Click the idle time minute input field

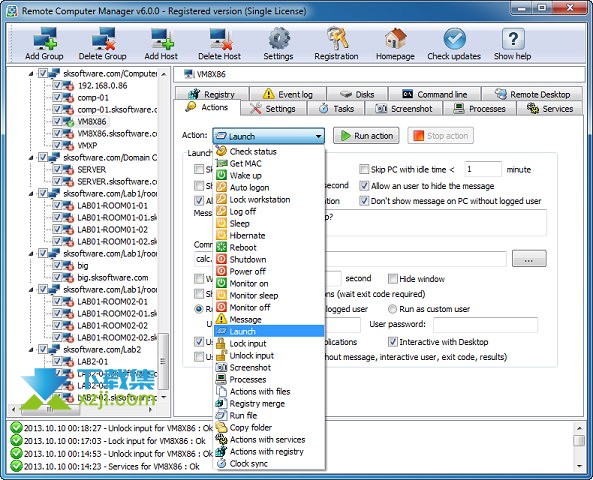(483, 169)
